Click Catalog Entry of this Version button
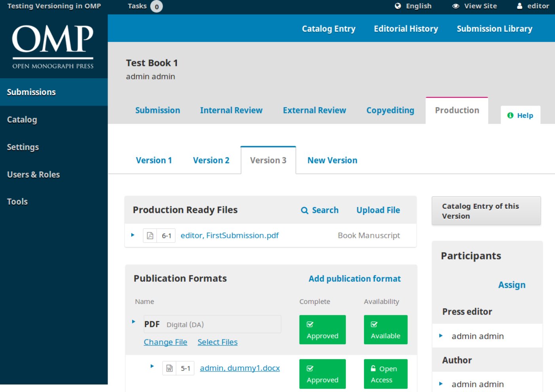This screenshot has width=555, height=392. (x=486, y=211)
